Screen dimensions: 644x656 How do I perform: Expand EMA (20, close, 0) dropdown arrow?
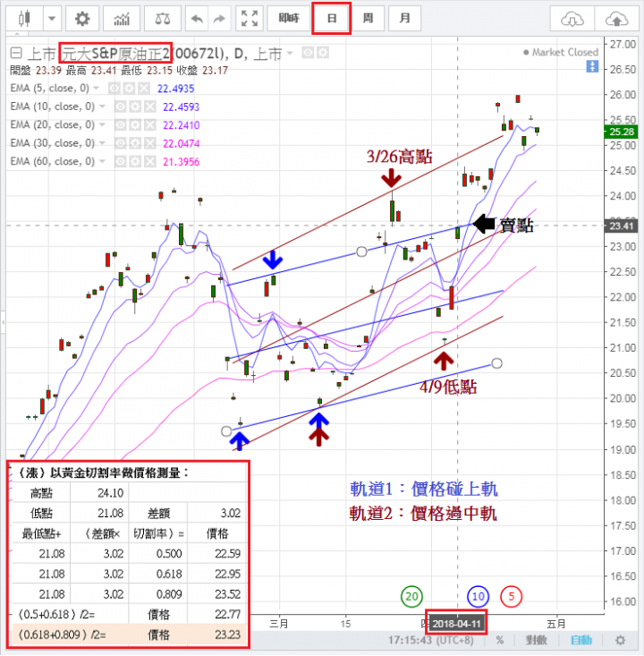pyautogui.click(x=102, y=124)
